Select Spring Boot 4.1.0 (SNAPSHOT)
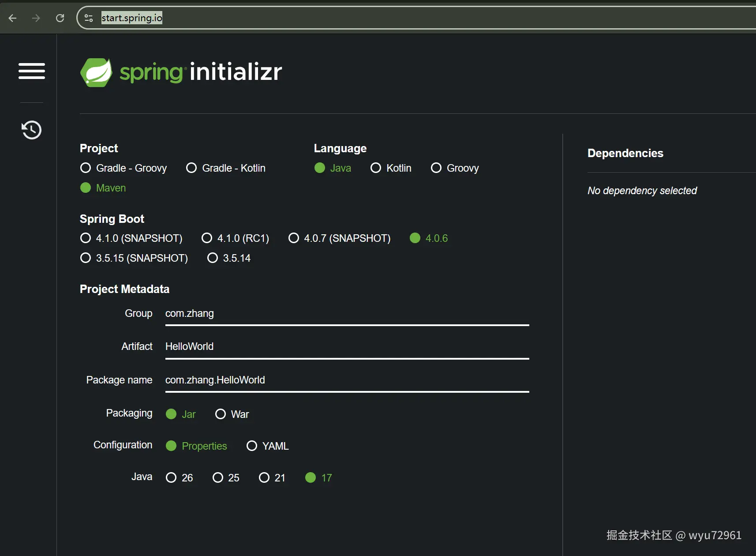This screenshot has height=556, width=756. click(131, 238)
